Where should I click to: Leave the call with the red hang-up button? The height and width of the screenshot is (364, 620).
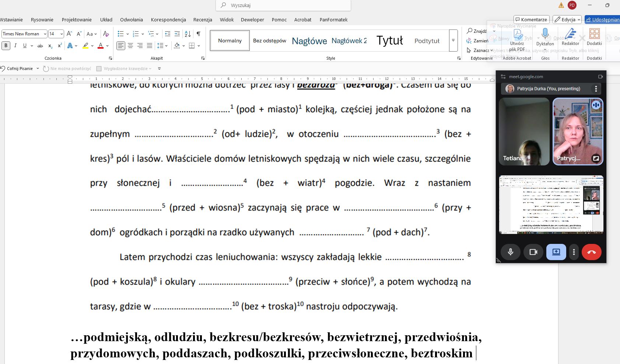[592, 252]
